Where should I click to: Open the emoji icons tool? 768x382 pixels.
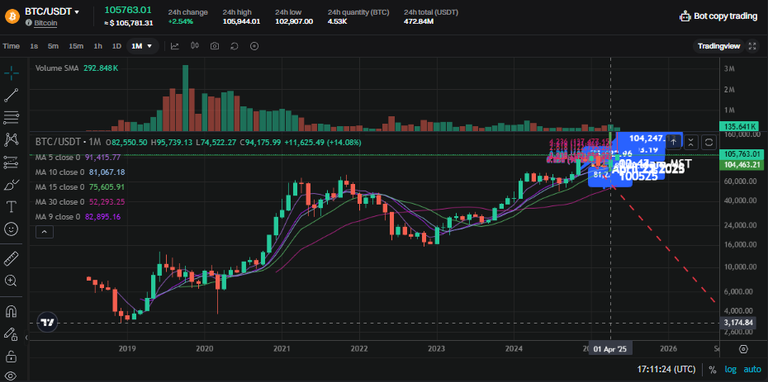tap(11, 229)
